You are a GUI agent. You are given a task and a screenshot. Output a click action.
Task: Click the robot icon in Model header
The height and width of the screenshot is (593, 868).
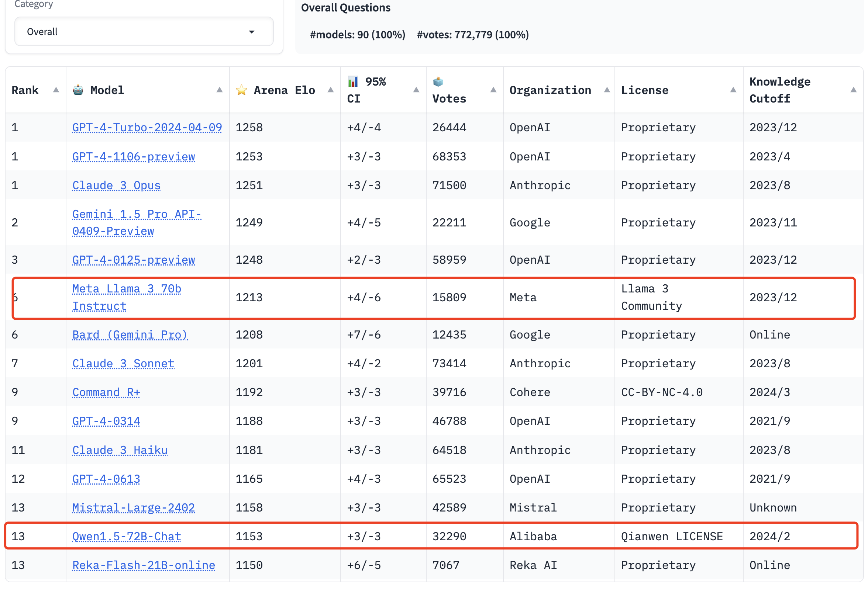pyautogui.click(x=78, y=90)
